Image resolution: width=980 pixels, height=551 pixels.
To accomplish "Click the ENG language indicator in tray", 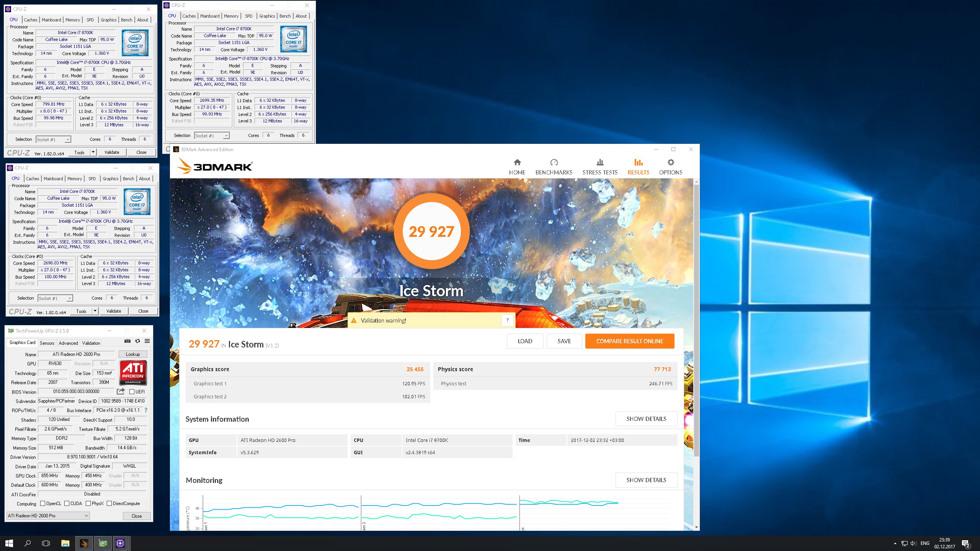I will [925, 543].
